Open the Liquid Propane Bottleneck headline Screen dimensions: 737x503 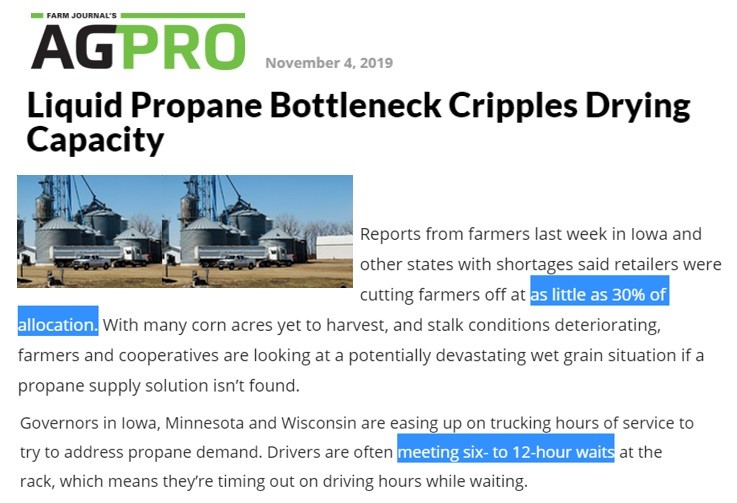358,122
